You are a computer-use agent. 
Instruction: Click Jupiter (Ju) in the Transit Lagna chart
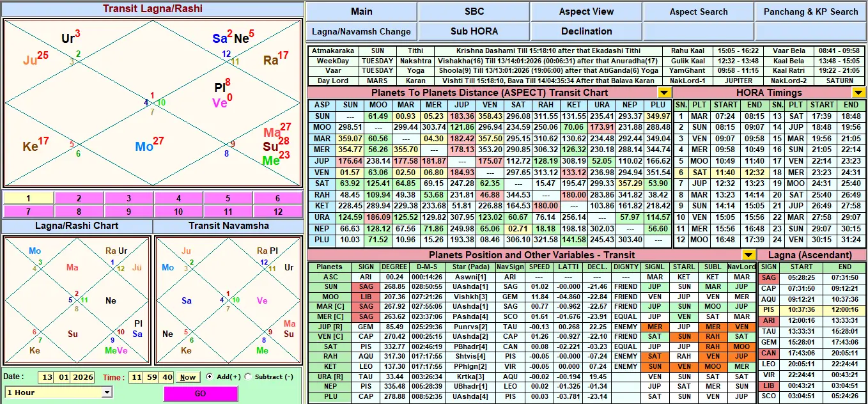tap(31, 61)
